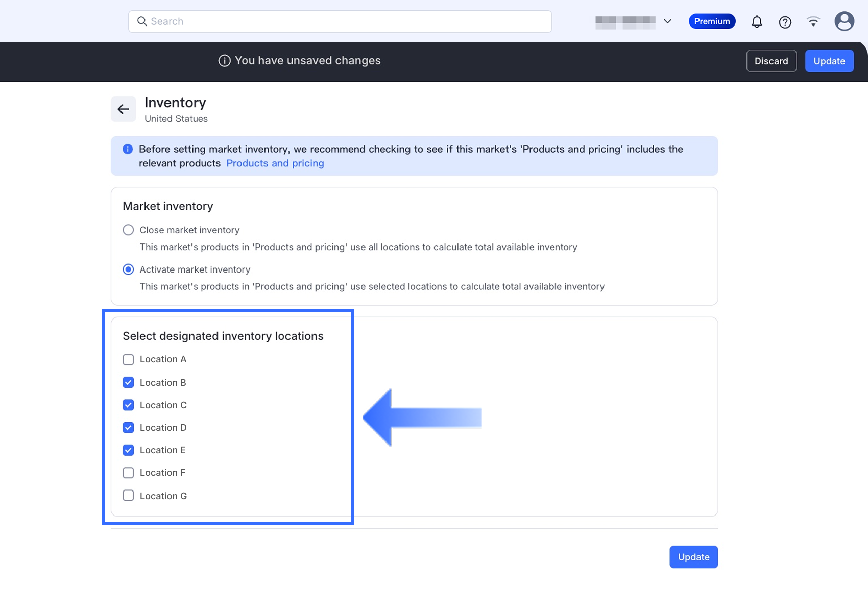
Task: Click the info icon beside unsaved changes
Action: click(224, 61)
